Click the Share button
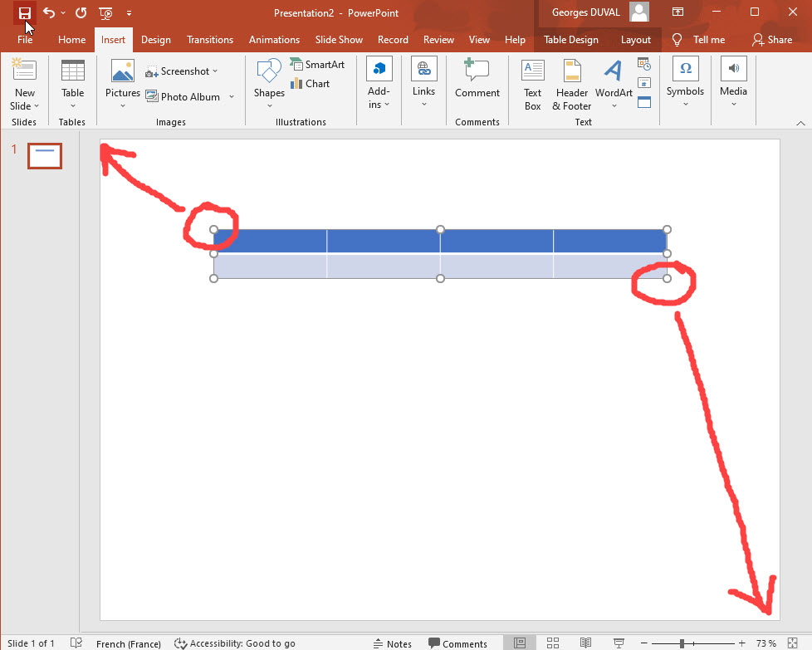Image resolution: width=812 pixels, height=650 pixels. point(773,40)
